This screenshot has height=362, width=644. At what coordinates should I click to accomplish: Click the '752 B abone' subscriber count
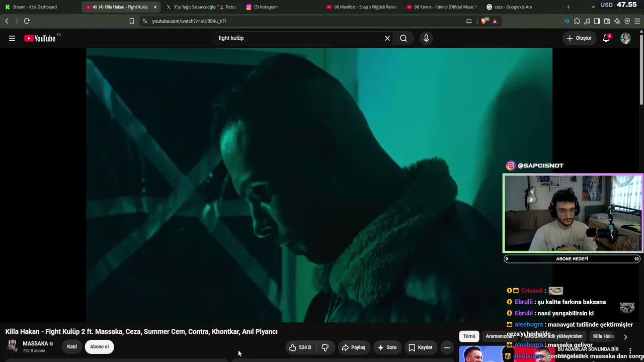(34, 351)
